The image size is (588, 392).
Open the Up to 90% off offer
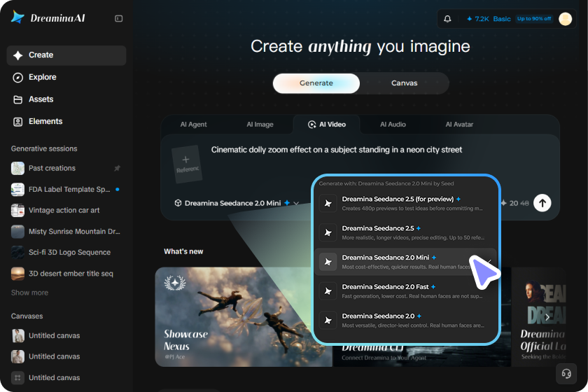coord(534,19)
